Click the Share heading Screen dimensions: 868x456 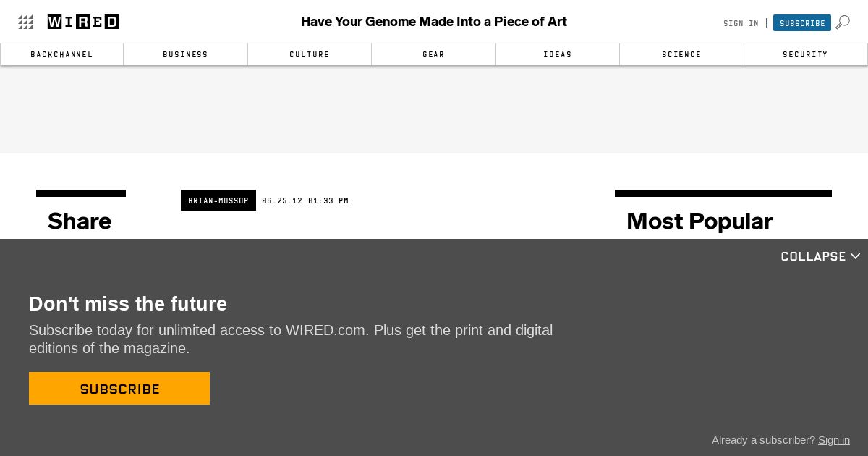(x=80, y=221)
